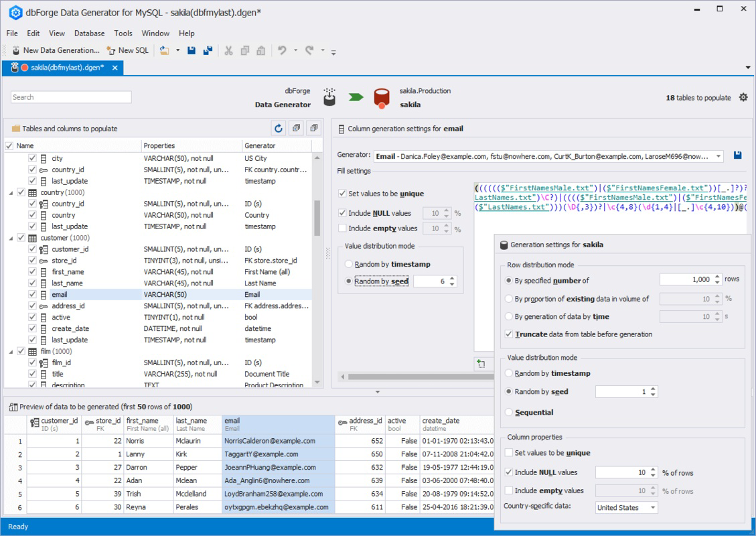Open the Database menu
Image resolution: width=756 pixels, height=536 pixels.
point(89,33)
